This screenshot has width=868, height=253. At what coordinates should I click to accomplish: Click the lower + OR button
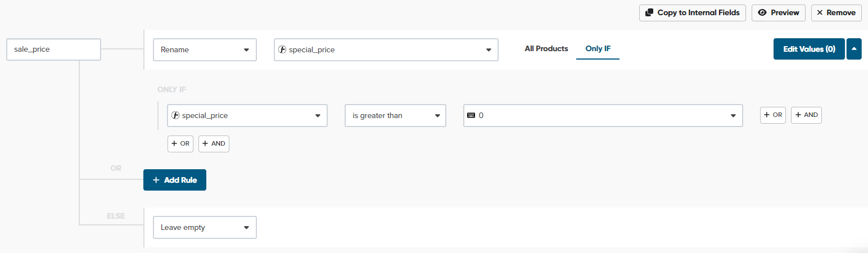(x=180, y=143)
